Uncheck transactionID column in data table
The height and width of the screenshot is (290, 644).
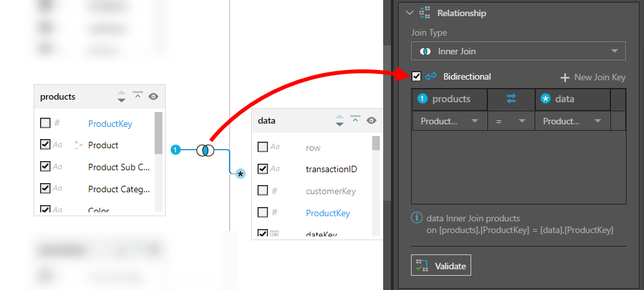[x=263, y=169]
